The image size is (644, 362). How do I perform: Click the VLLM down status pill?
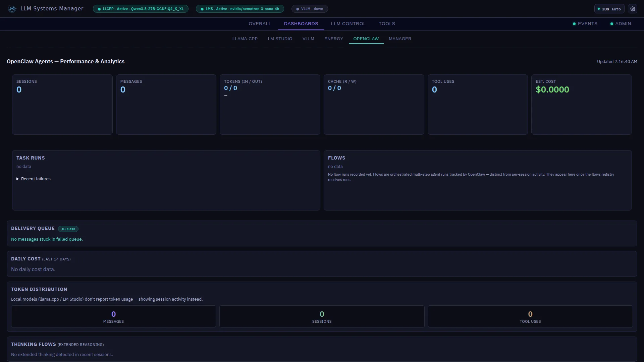click(x=310, y=9)
